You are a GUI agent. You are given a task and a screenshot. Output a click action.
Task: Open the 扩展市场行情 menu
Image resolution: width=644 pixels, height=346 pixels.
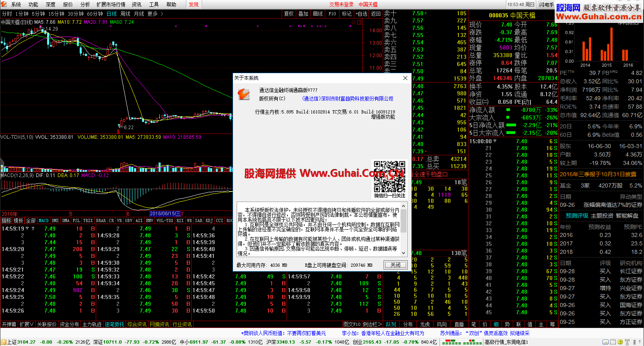click(111, 4)
